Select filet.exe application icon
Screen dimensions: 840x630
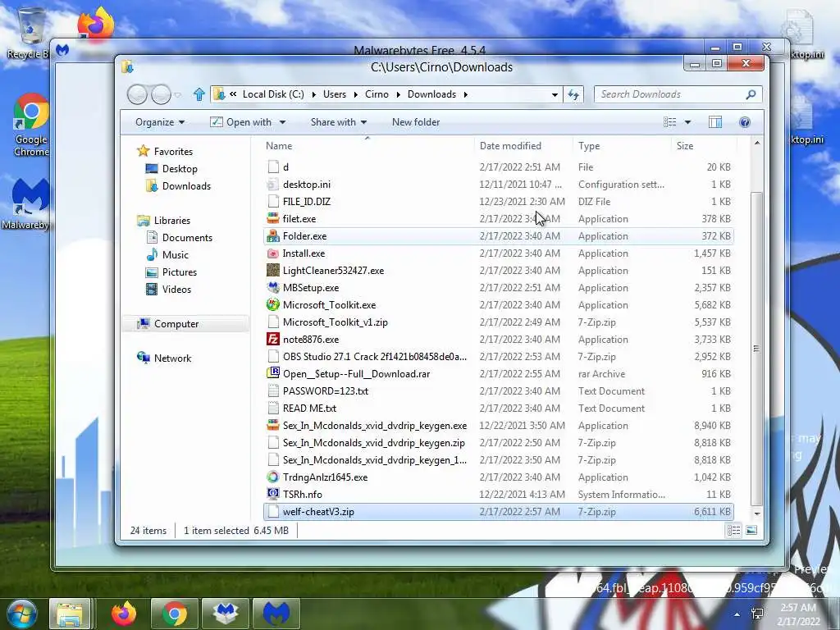tap(273, 218)
